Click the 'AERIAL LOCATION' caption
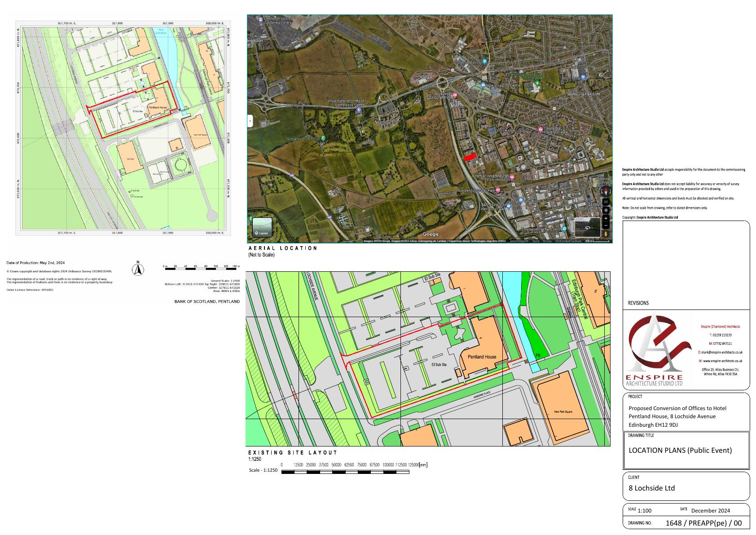756x535 pixels. 283,248
